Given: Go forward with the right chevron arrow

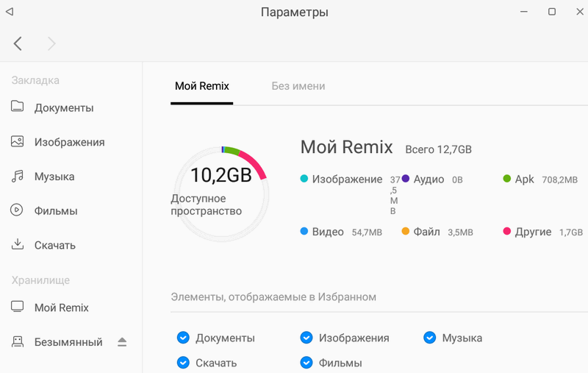Looking at the screenshot, I should click(51, 43).
